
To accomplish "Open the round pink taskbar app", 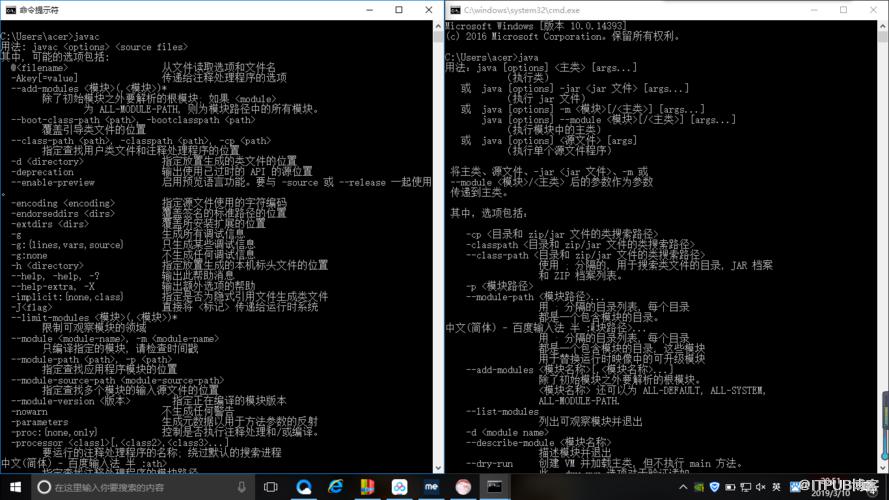I will click(463, 487).
